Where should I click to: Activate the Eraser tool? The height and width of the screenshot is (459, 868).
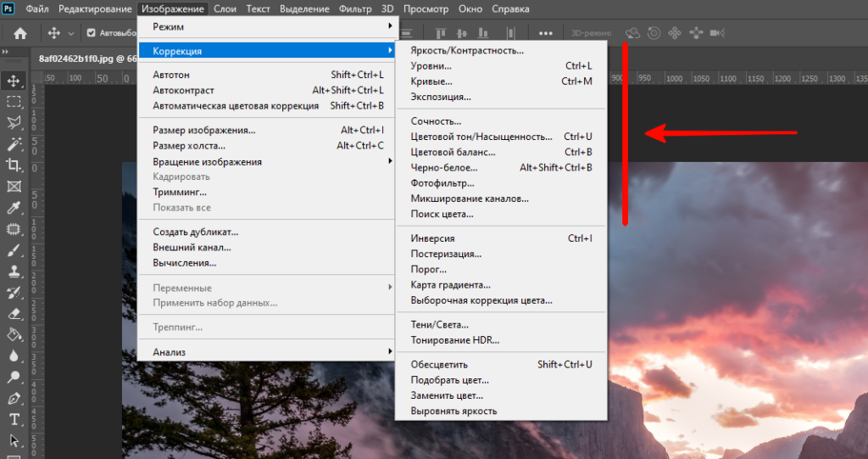[14, 313]
